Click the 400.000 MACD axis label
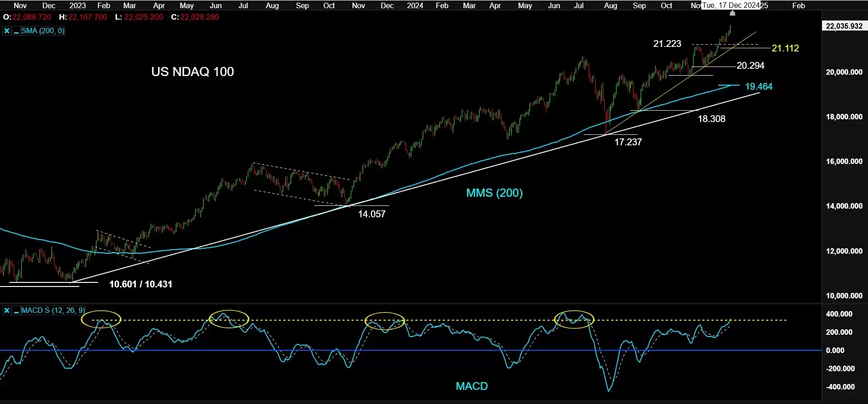Image resolution: width=868 pixels, height=404 pixels. [839, 314]
